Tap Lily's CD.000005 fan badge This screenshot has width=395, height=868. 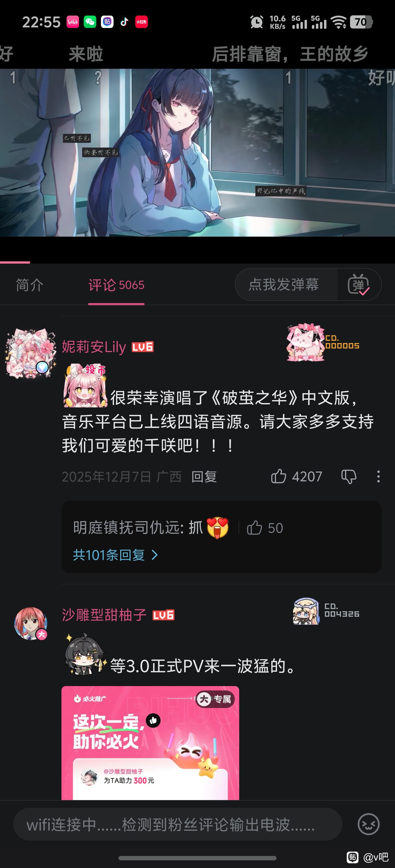coord(323,342)
